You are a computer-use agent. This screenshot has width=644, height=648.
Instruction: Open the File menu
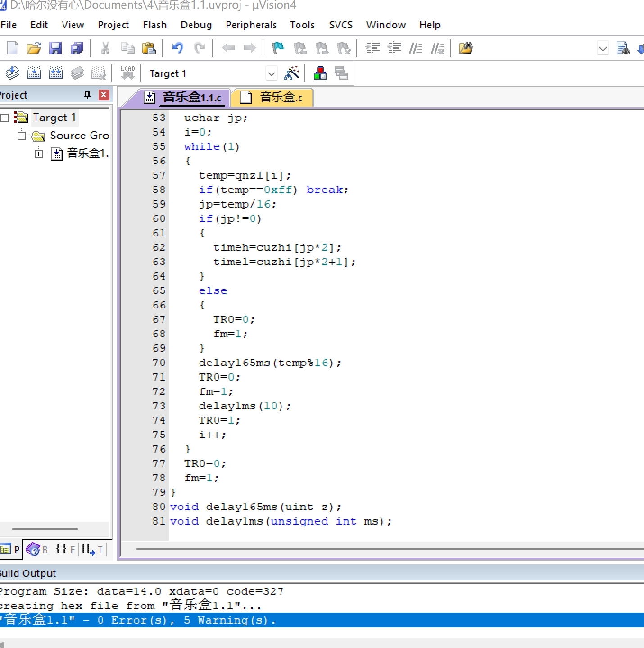pyautogui.click(x=9, y=25)
